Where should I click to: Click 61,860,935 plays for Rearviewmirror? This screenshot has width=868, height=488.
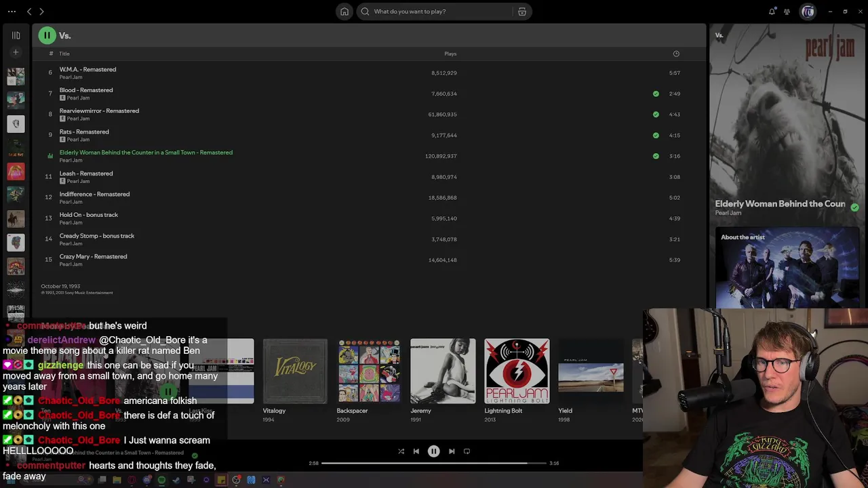tap(442, 115)
